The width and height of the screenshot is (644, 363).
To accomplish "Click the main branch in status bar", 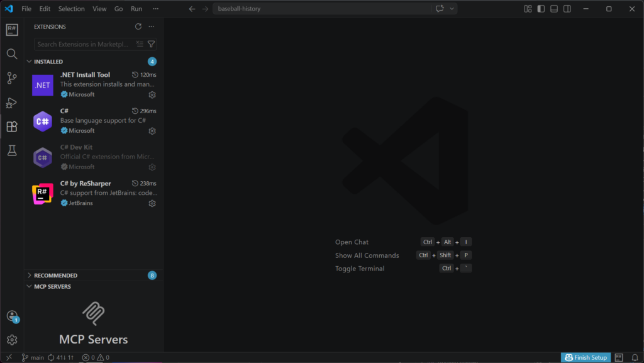I will click(33, 357).
